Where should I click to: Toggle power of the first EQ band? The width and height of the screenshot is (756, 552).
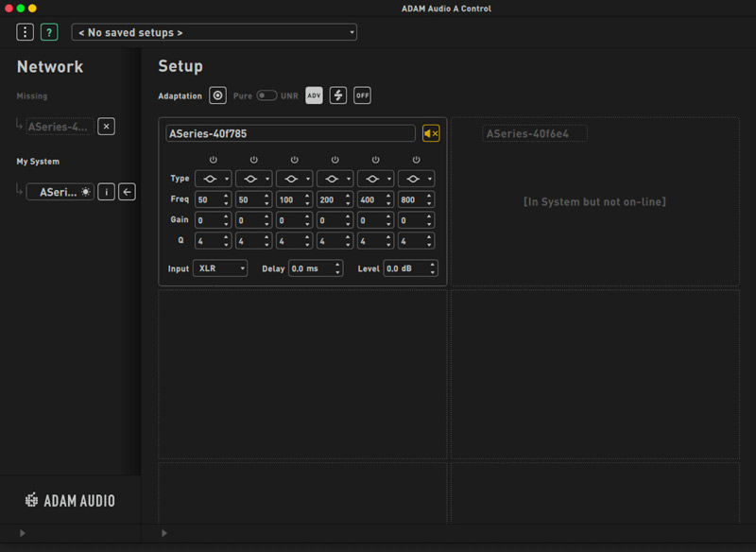[x=213, y=160]
